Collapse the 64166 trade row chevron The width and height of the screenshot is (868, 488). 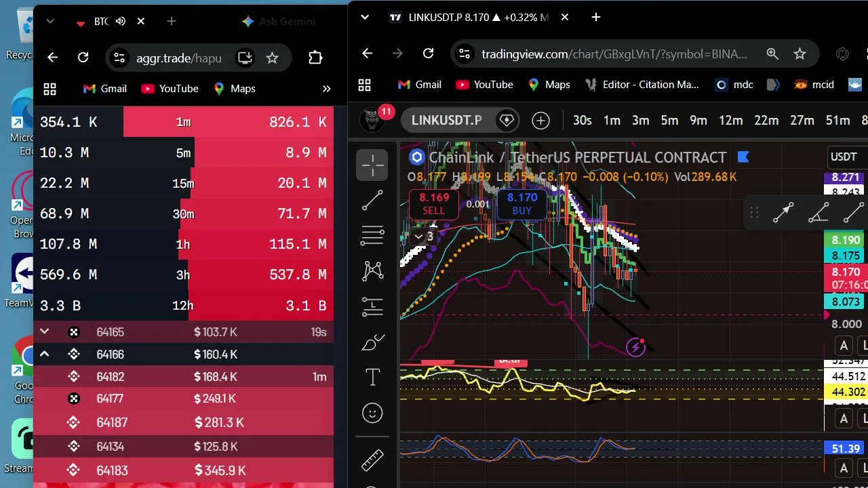(x=44, y=354)
